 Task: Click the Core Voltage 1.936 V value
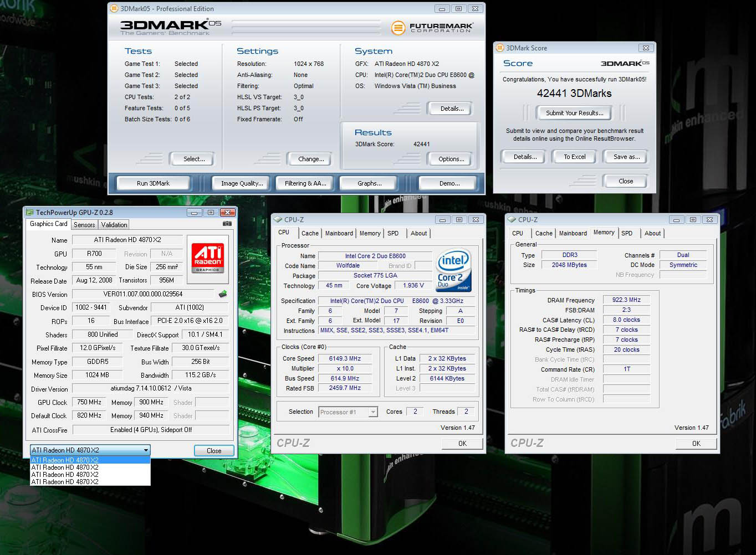[x=413, y=285]
